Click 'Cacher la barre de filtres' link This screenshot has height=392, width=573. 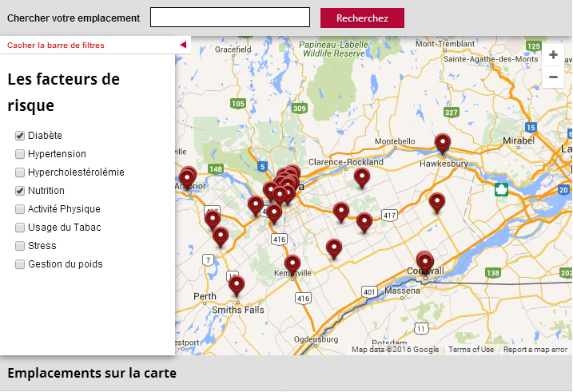pyautogui.click(x=56, y=46)
